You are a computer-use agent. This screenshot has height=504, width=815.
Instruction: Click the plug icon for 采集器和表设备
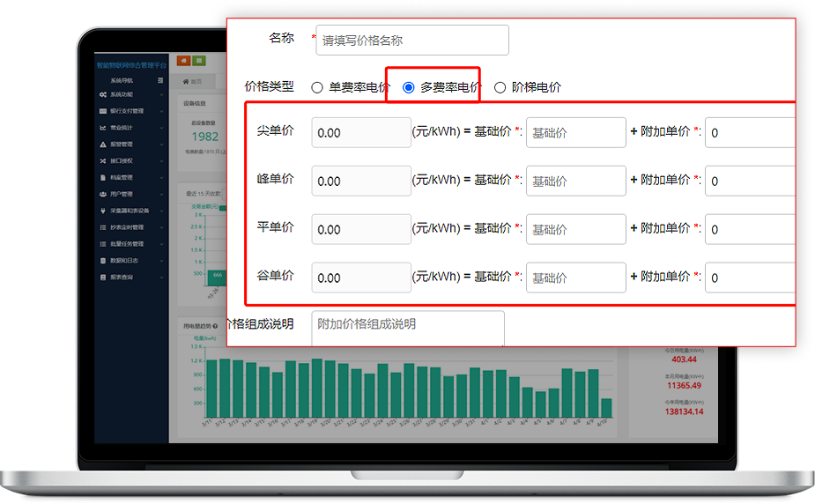pyautogui.click(x=103, y=211)
